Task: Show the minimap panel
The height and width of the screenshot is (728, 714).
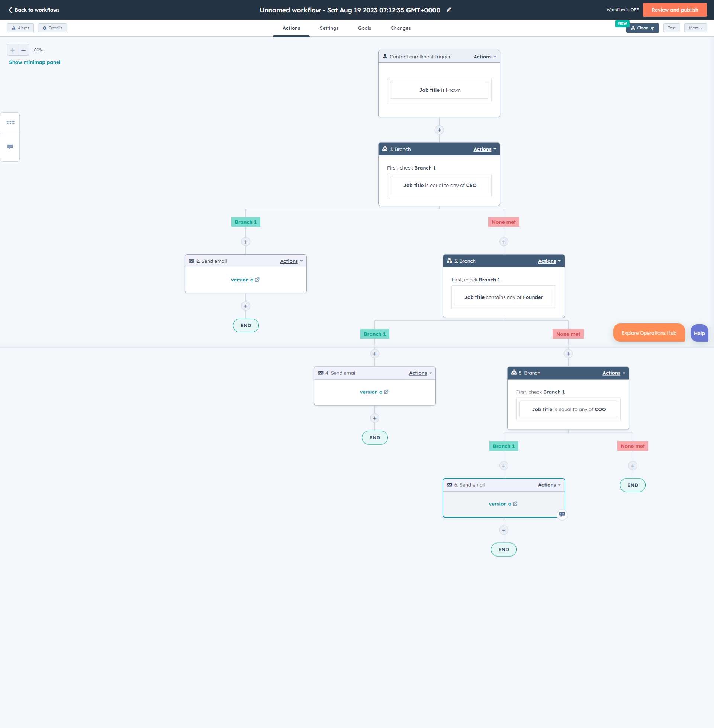Action: [x=35, y=62]
